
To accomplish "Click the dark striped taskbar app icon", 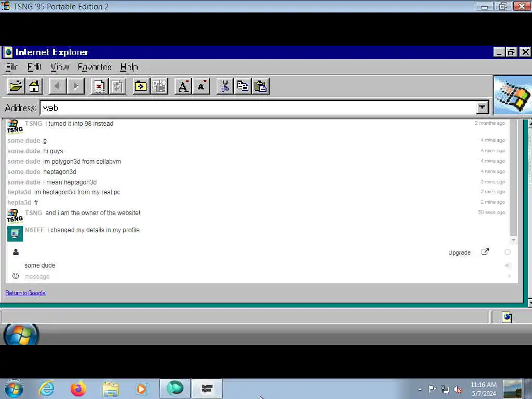I will pyautogui.click(x=207, y=389).
